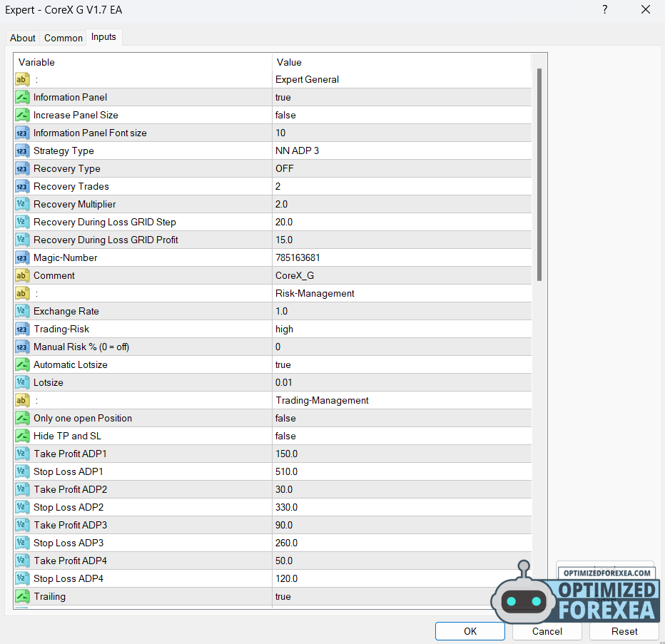
Task: Click the Expert General section string icon
Action: click(x=22, y=79)
